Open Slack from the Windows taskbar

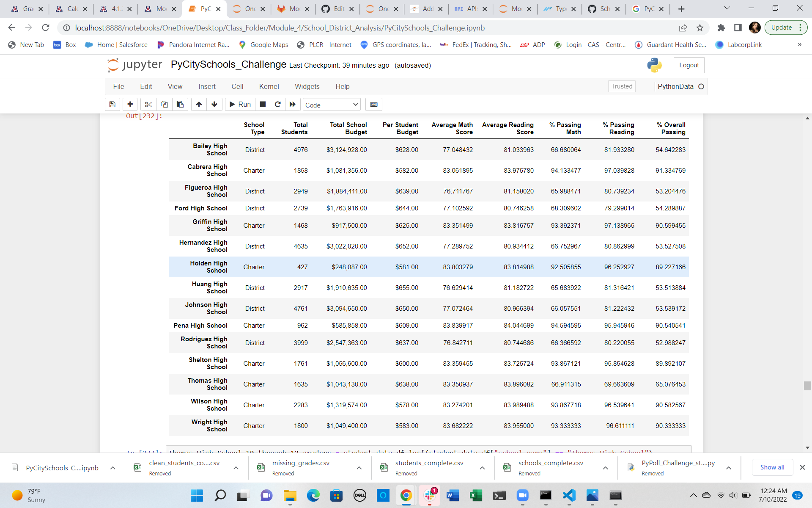(429, 495)
